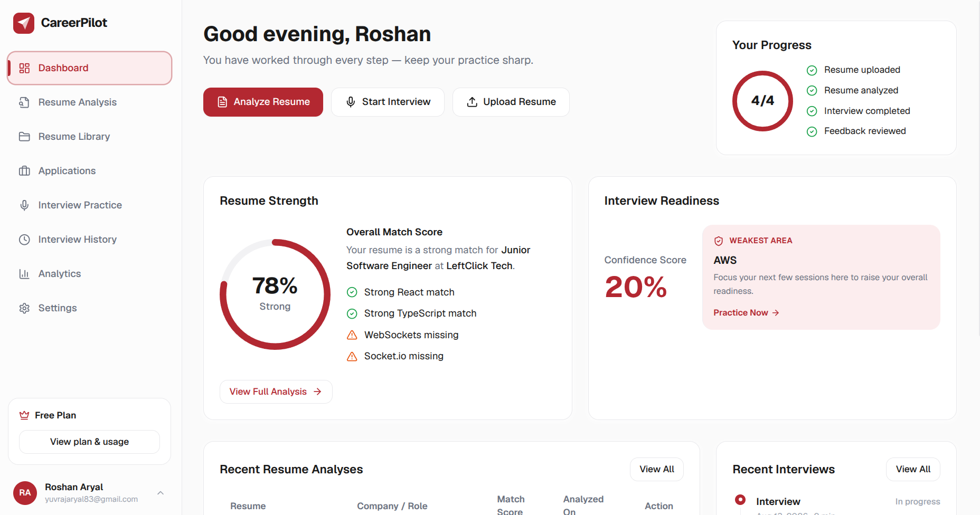The width and height of the screenshot is (980, 515).
Task: Click the Resume analyzed check icon
Action: [x=812, y=91]
